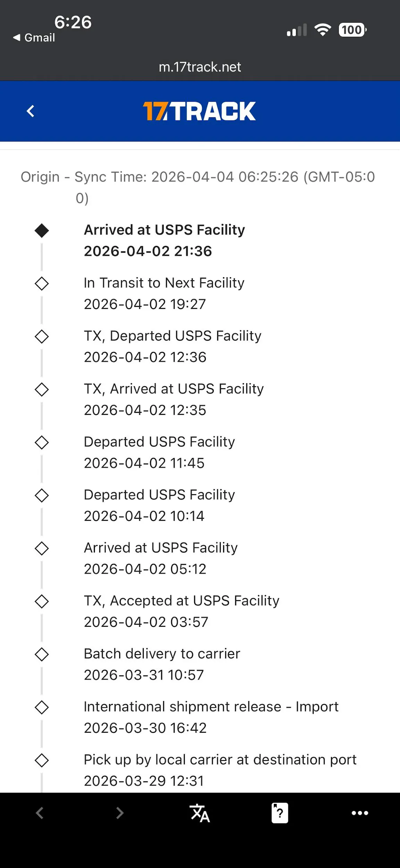Tap the 6:26 clock in status bar
The image size is (400, 868).
(x=73, y=22)
